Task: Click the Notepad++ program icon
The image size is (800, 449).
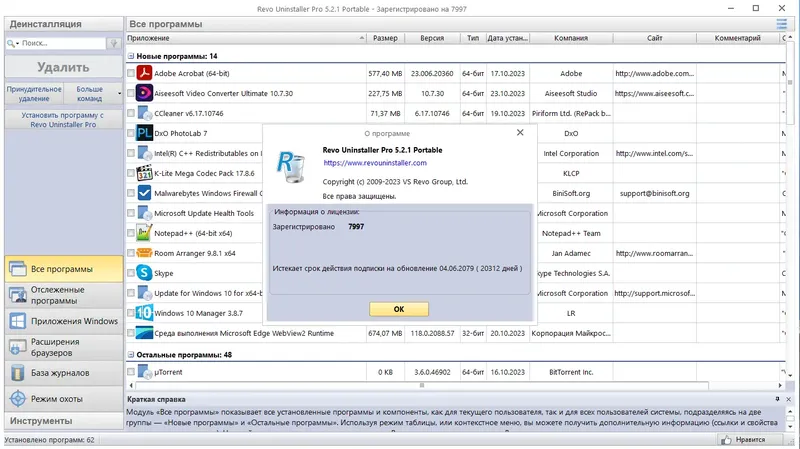Action: [x=144, y=233]
